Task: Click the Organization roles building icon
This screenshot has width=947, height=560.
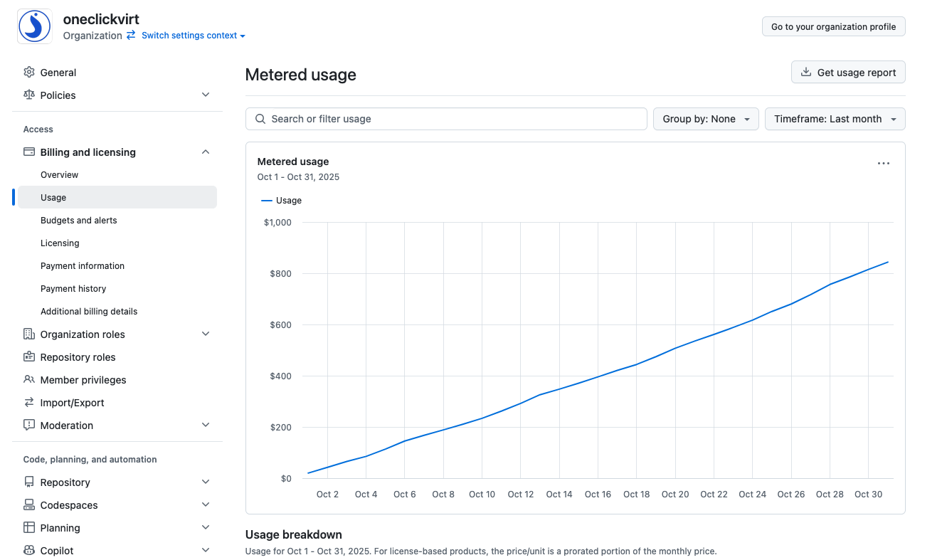Action: coord(29,334)
